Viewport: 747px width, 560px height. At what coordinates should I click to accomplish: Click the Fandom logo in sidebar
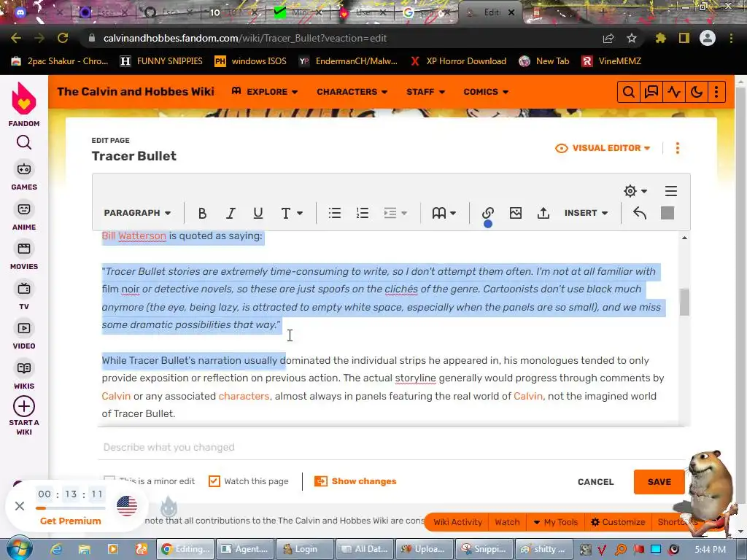click(x=24, y=104)
